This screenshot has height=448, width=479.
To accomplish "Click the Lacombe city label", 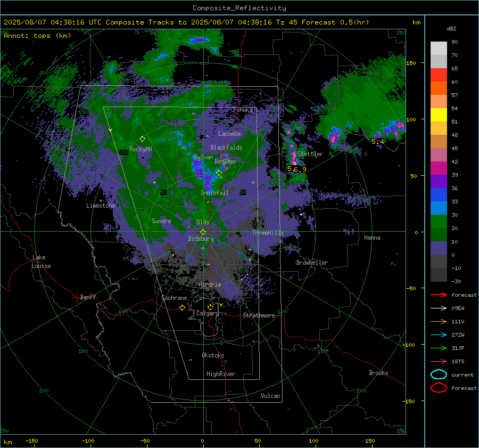I will (x=229, y=134).
